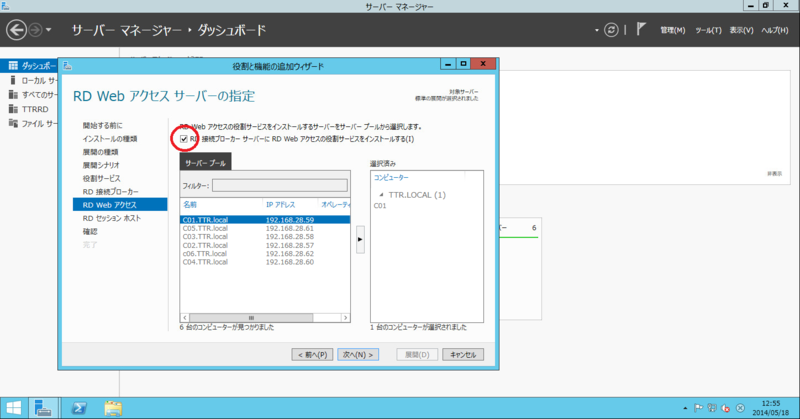Image resolution: width=800 pixels, height=419 pixels.
Task: Select C01.TTR.local in server pool
Action: pyautogui.click(x=265, y=220)
